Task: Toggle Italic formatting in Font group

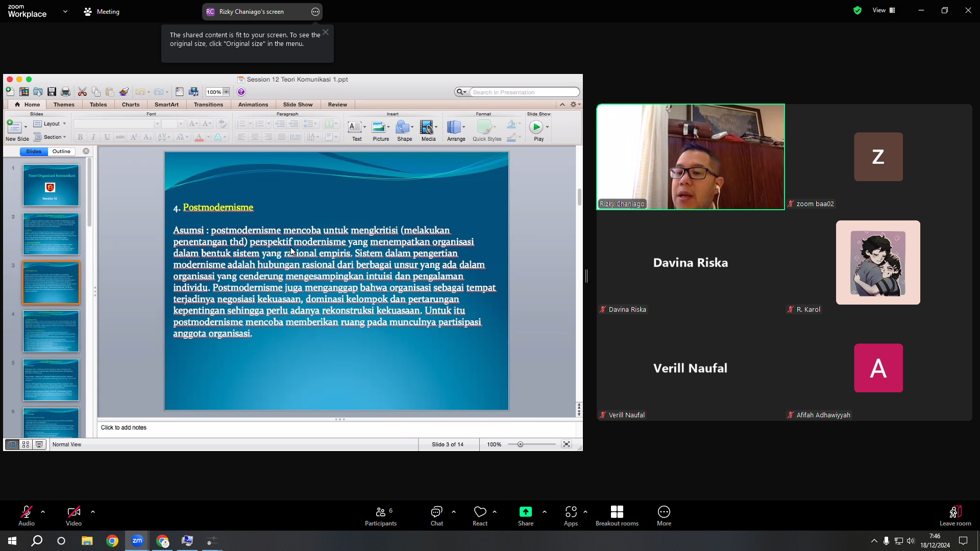Action: [93, 137]
